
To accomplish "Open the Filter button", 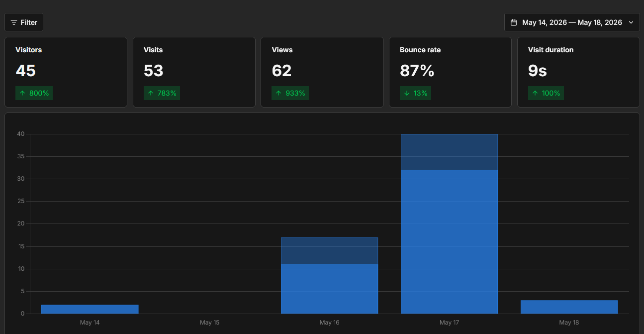I will pos(24,22).
